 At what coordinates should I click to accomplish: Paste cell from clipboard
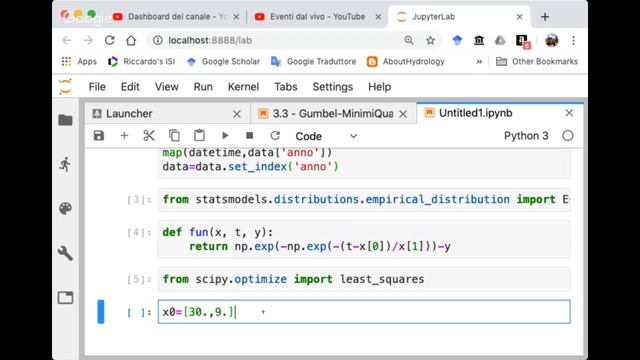click(199, 136)
